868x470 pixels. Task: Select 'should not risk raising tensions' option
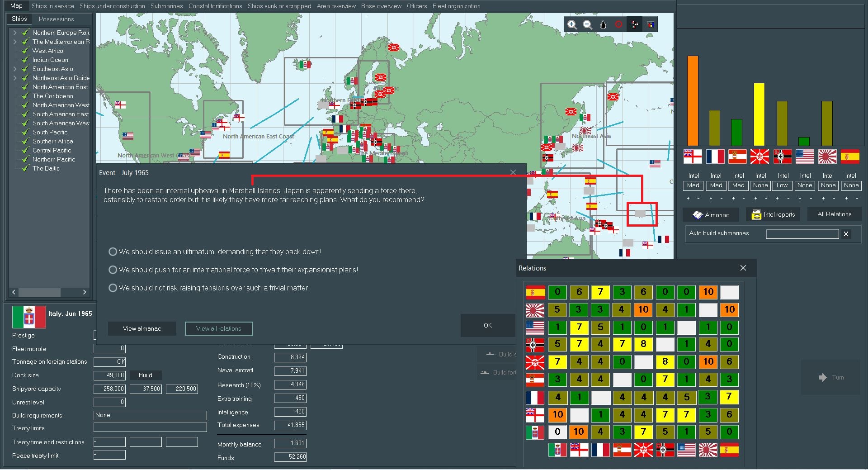[113, 288]
